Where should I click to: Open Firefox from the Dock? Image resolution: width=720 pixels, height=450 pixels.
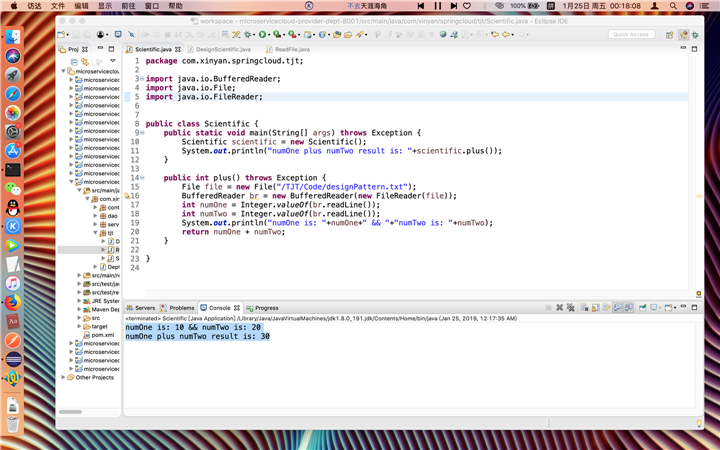[x=13, y=302]
